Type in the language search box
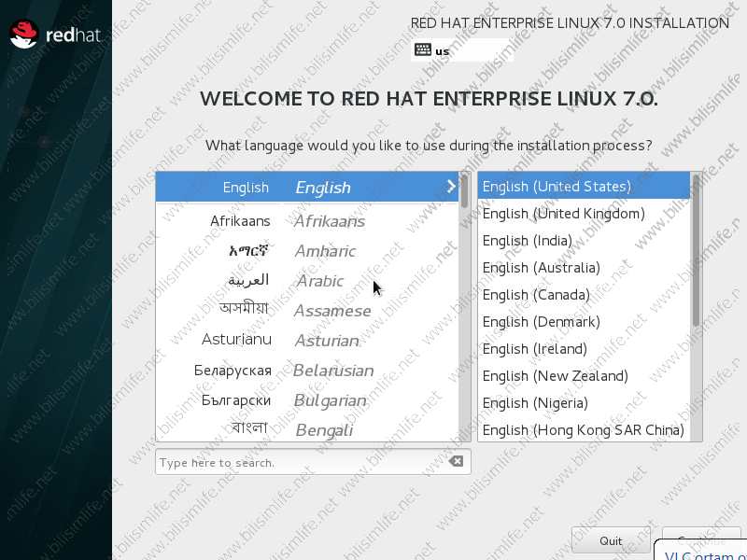 [x=299, y=462]
